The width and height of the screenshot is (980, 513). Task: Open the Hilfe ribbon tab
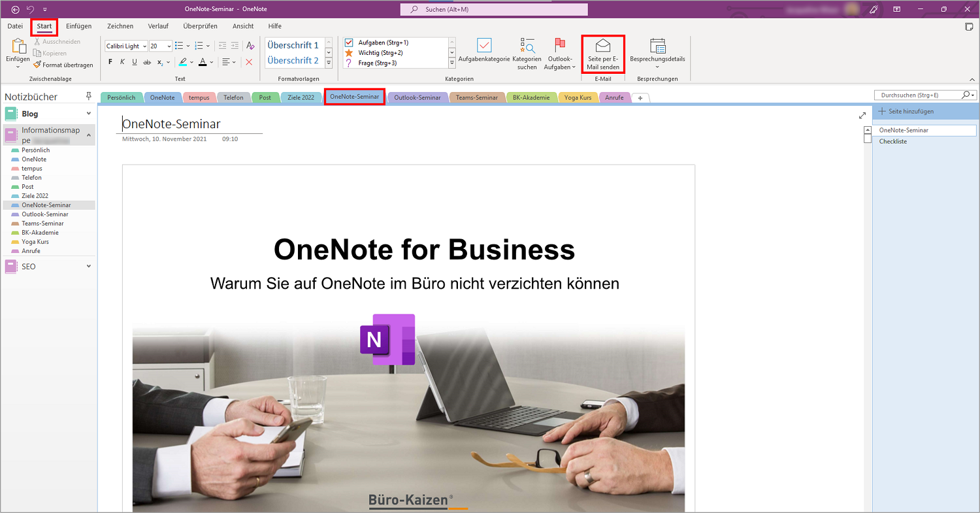pyautogui.click(x=275, y=26)
